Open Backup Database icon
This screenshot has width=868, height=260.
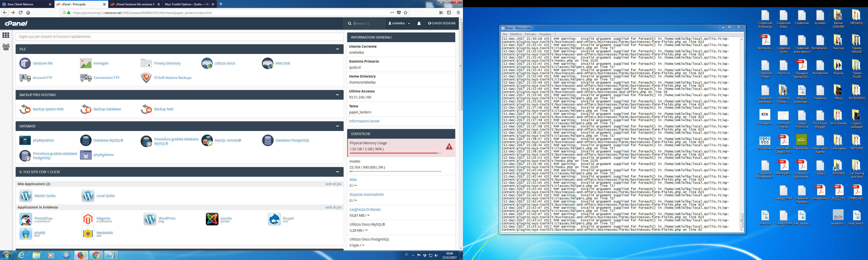click(x=86, y=109)
